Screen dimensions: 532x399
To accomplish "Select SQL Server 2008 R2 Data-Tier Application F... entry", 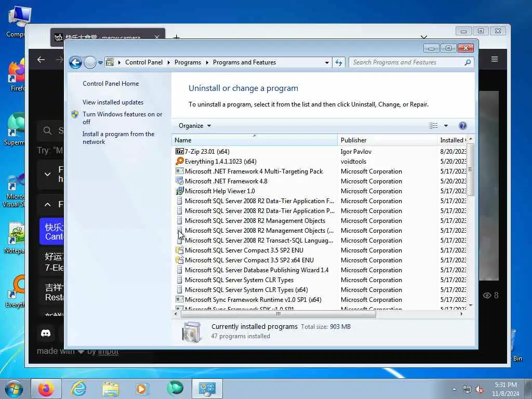I will pos(259,201).
